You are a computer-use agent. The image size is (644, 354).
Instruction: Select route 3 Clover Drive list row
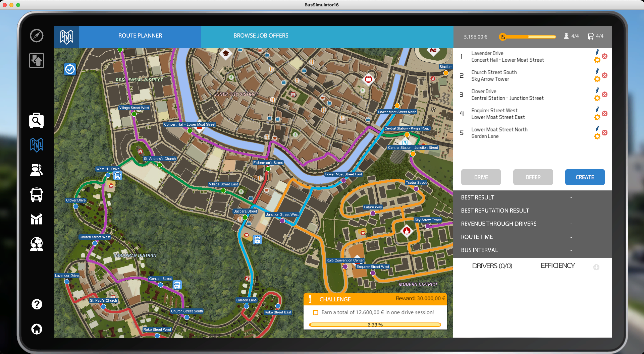click(533, 95)
